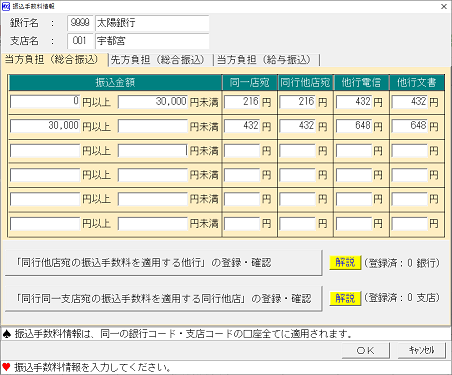Click second row 他行文書 fee field 648
The image size is (452, 375).
[410, 126]
